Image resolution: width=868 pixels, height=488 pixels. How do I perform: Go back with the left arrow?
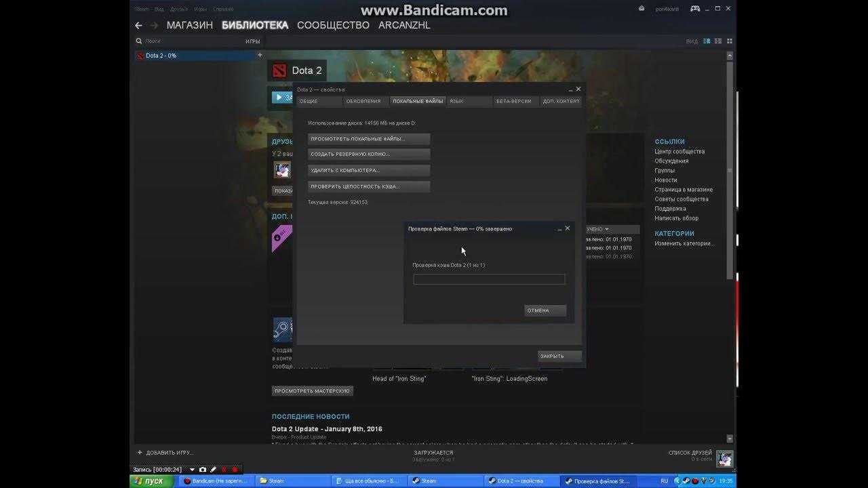tap(138, 25)
